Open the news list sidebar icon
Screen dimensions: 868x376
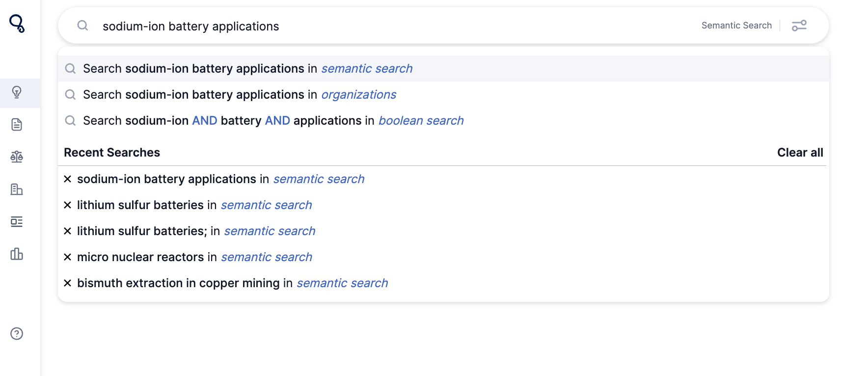[17, 221]
